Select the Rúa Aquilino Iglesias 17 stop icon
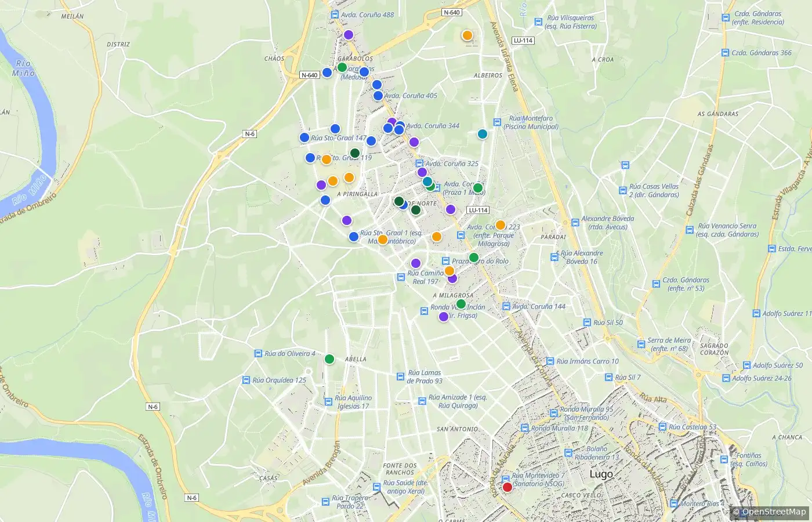The height and width of the screenshot is (522, 812). (x=329, y=402)
